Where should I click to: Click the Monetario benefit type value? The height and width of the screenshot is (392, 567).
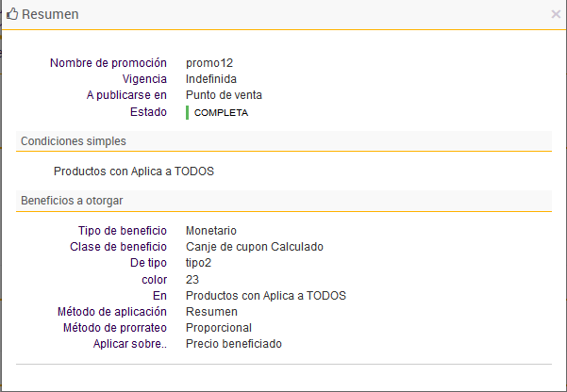click(x=211, y=231)
